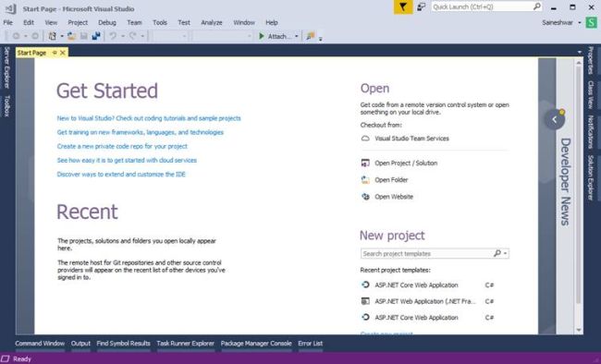Click the Find in Files toolbar icon
Image resolution: width=601 pixels, height=364 pixels.
[310, 36]
